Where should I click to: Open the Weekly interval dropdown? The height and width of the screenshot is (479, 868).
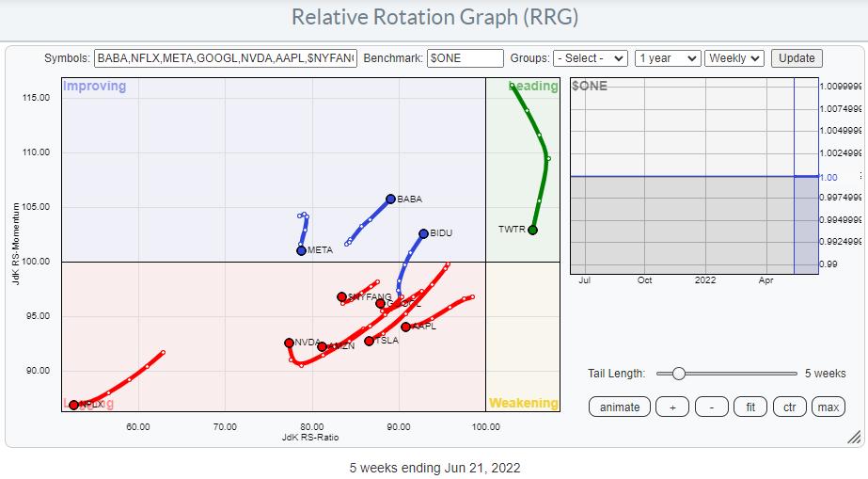point(734,58)
